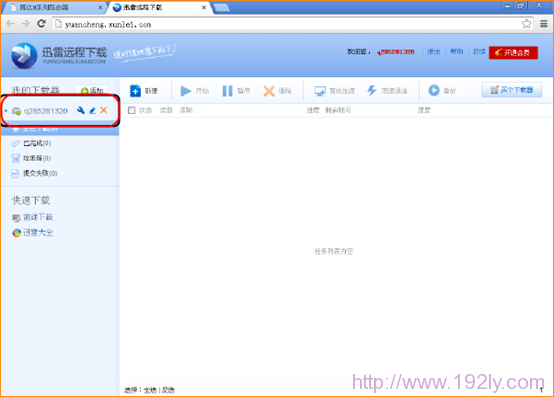Screen dimensions: 554x397
Task: Click the 迅雷远程下载 title text
Action: click(x=74, y=52)
